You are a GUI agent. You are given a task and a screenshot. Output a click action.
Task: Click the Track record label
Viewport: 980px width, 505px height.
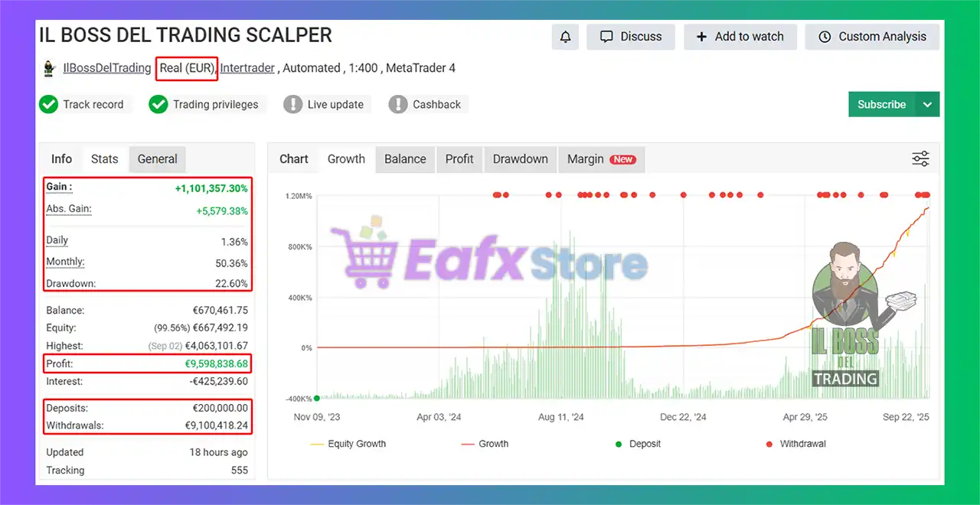pos(93,105)
